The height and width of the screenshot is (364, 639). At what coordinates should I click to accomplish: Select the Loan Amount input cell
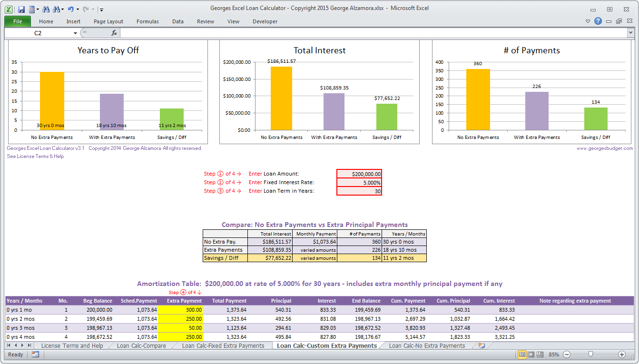(359, 174)
